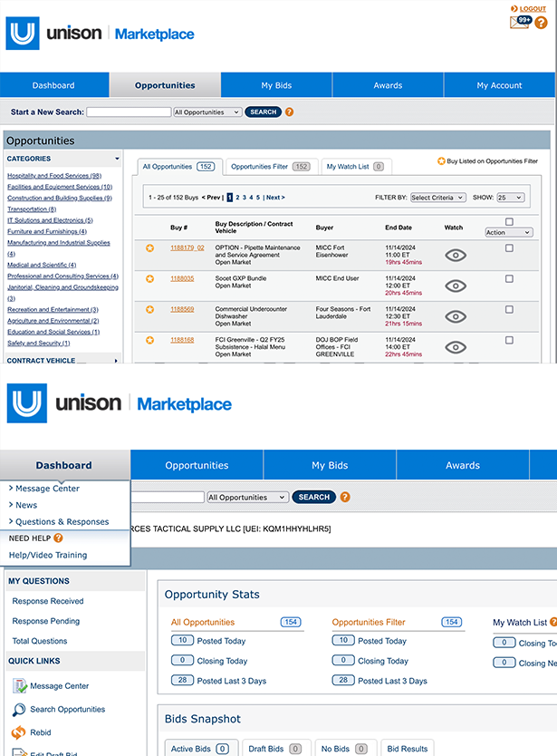557x756 pixels.
Task: Toggle watch eye for Pipette Maintenance buy
Action: 456,255
